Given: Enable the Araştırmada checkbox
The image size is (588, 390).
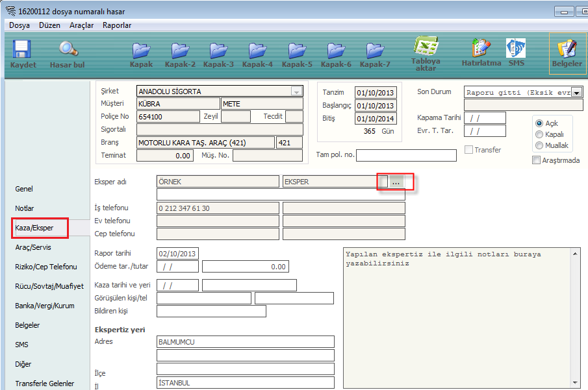Looking at the screenshot, I should click(536, 160).
